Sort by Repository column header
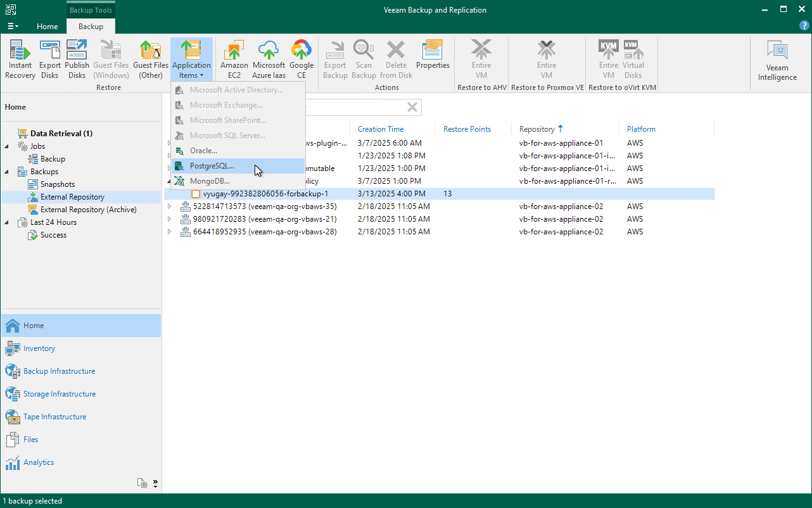 tap(537, 129)
